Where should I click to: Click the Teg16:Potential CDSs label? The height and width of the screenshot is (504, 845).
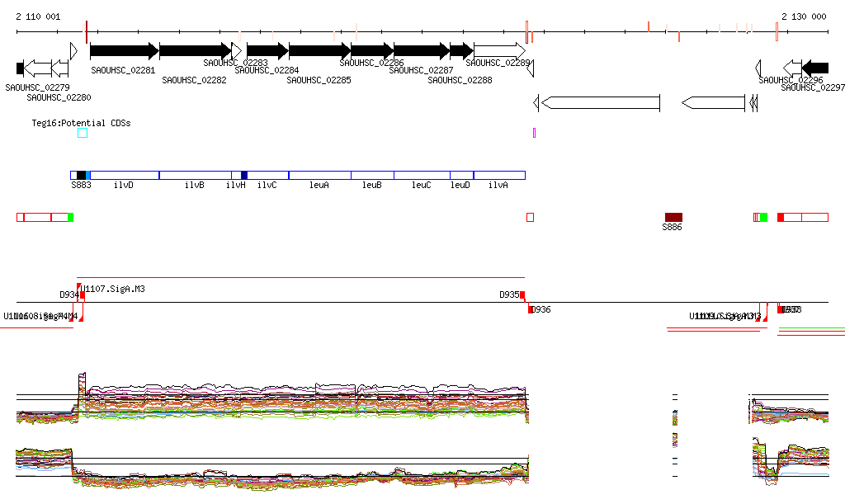81,123
